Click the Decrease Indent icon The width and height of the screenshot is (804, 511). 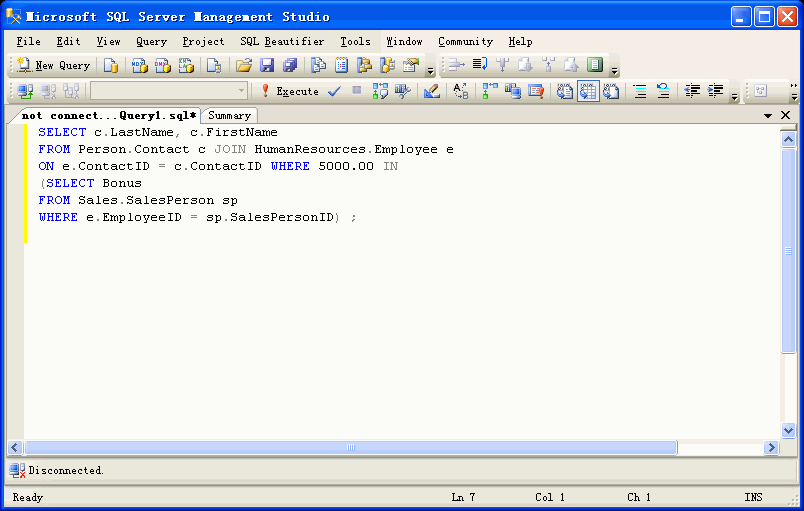[x=692, y=91]
